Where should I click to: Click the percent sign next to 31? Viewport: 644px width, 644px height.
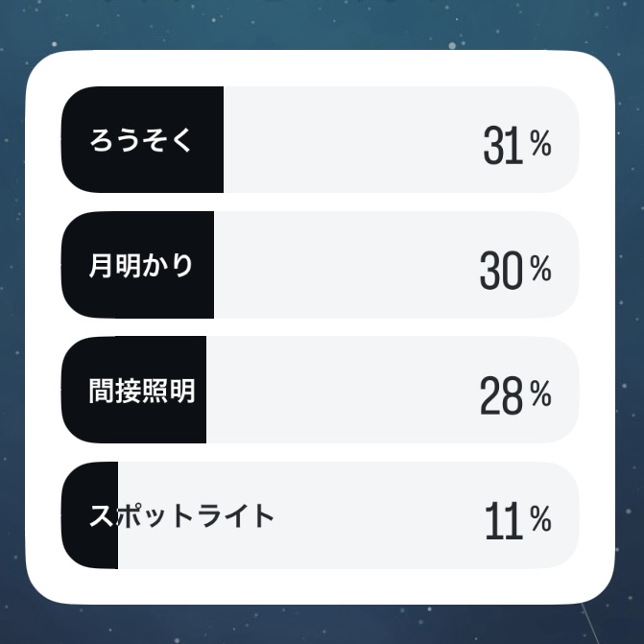click(540, 143)
